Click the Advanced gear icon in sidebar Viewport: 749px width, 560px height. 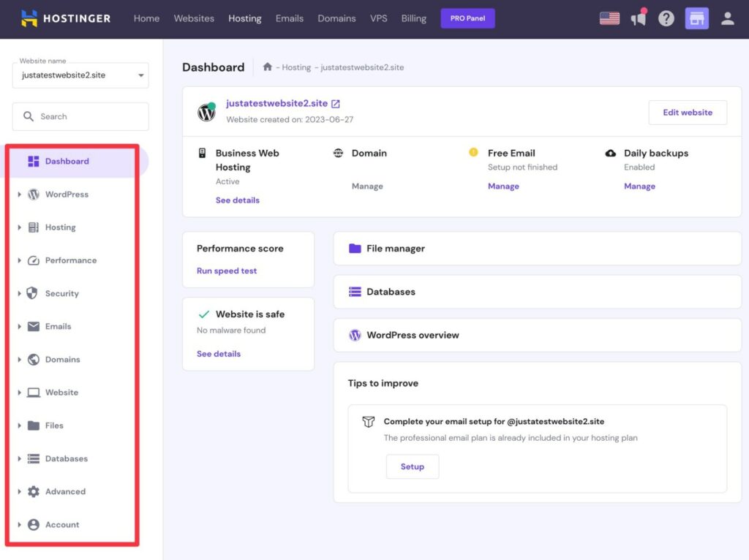pyautogui.click(x=34, y=491)
